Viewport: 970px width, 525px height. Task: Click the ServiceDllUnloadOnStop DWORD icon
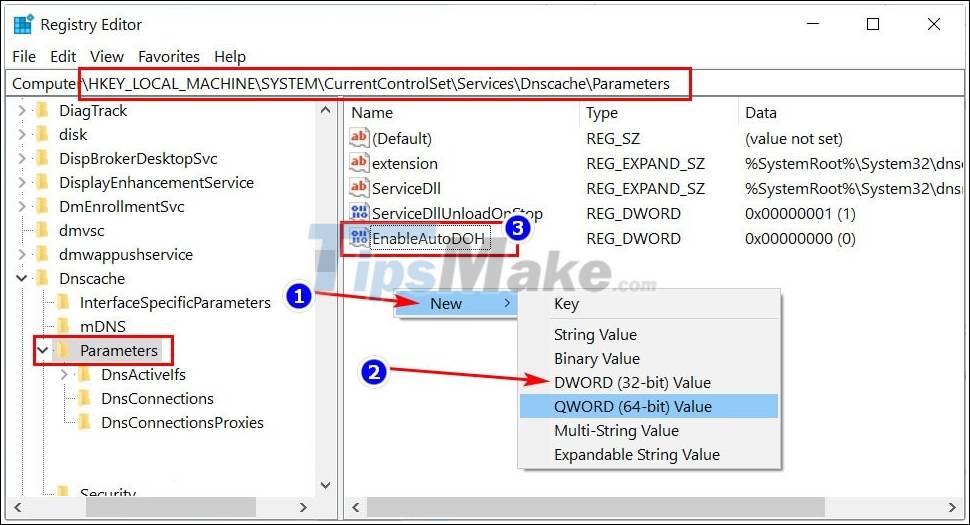click(x=359, y=212)
